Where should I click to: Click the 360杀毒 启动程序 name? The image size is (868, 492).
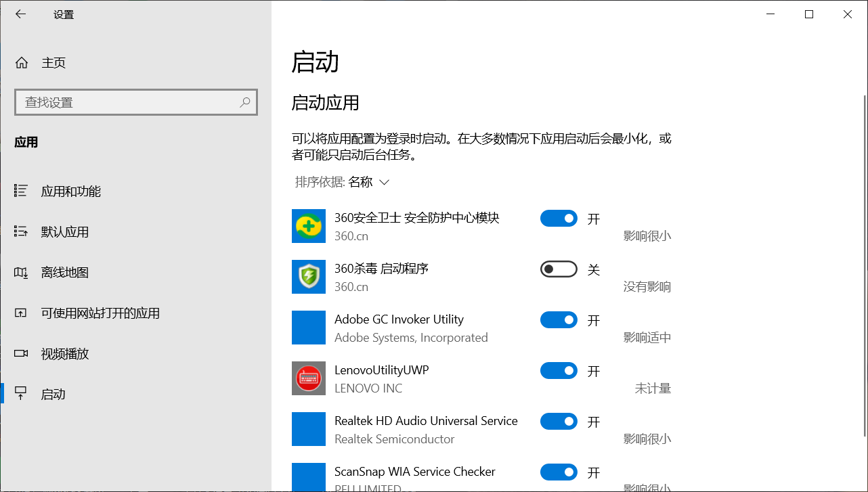[381, 269]
